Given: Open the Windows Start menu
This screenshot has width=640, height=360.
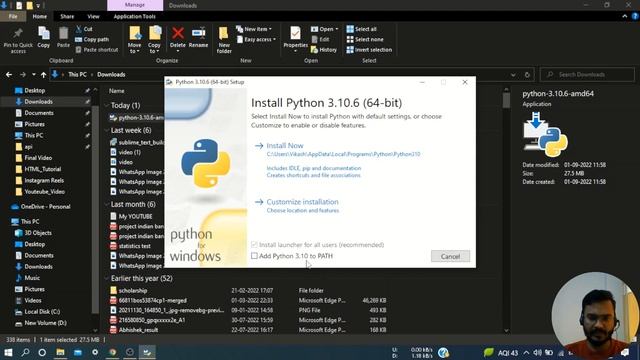Looking at the screenshot, I should (8, 352).
